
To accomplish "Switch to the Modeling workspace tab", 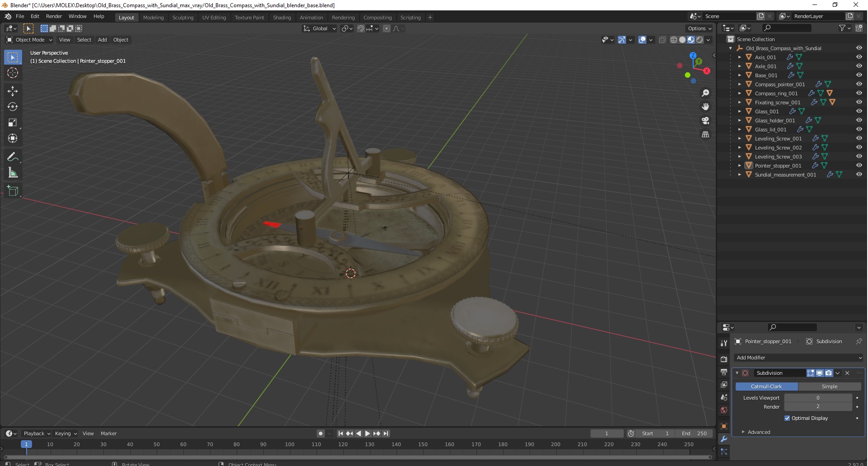I will [153, 18].
